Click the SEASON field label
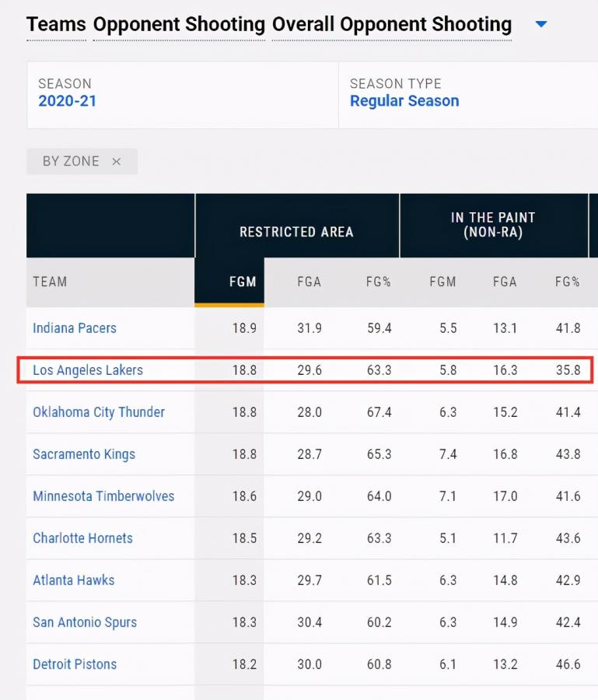This screenshot has height=700, width=598. coord(65,83)
